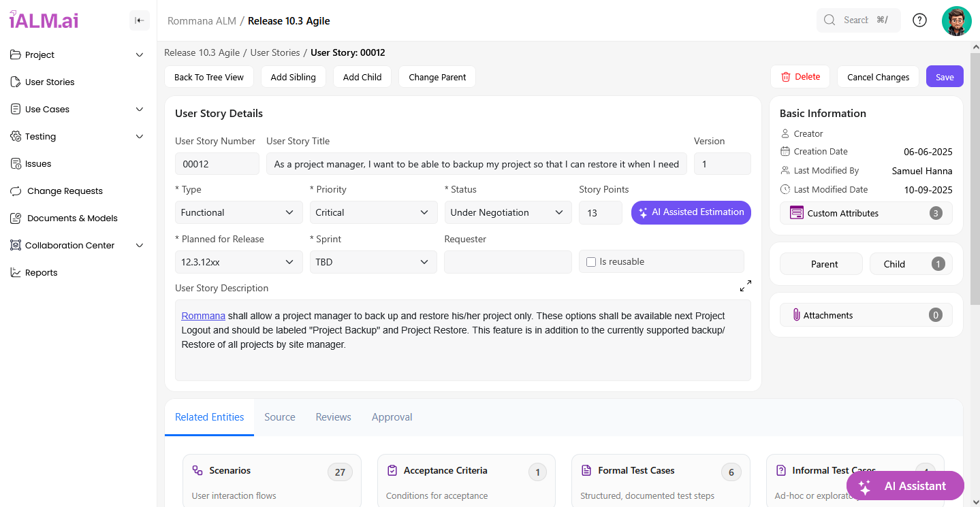Click the user avatar in top right

(956, 21)
